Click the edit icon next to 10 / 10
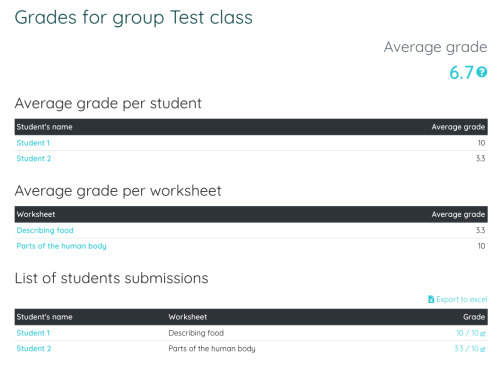Image resolution: width=500 pixels, height=373 pixels. [x=483, y=333]
